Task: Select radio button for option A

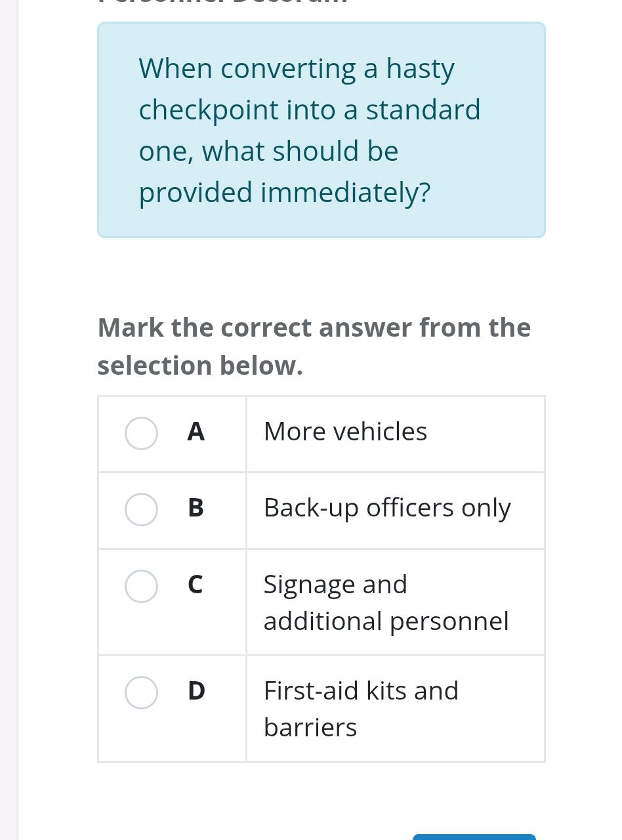Action: [141, 434]
